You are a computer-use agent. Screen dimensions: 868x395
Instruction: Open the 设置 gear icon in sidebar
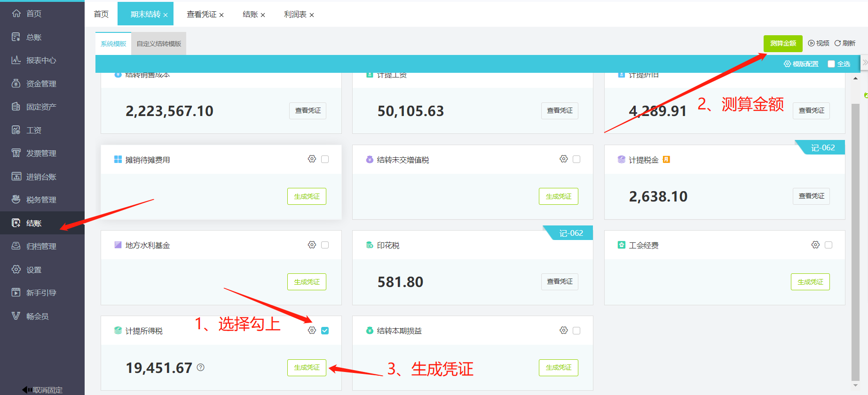[16, 270]
